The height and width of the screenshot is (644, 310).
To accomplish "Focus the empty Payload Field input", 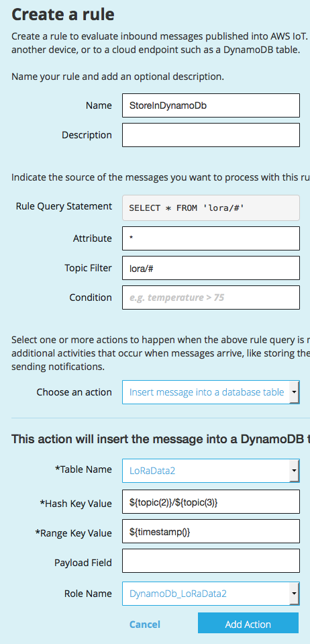I will pyautogui.click(x=211, y=561).
